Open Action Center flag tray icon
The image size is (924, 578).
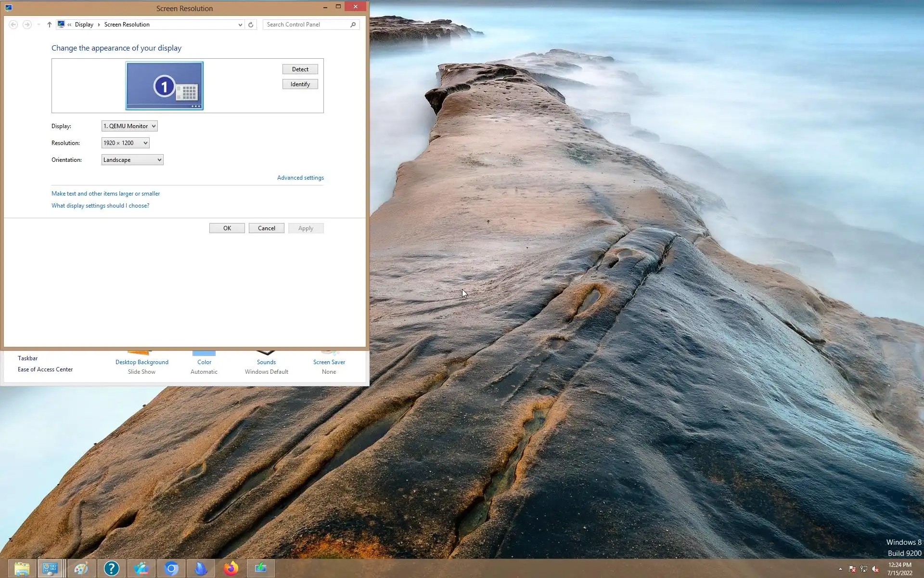pos(852,569)
